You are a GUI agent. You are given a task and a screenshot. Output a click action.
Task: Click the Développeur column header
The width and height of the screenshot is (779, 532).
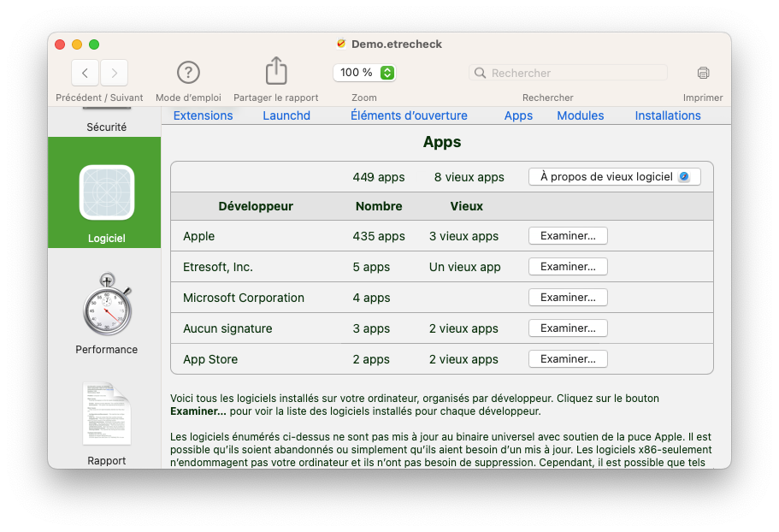tap(256, 206)
